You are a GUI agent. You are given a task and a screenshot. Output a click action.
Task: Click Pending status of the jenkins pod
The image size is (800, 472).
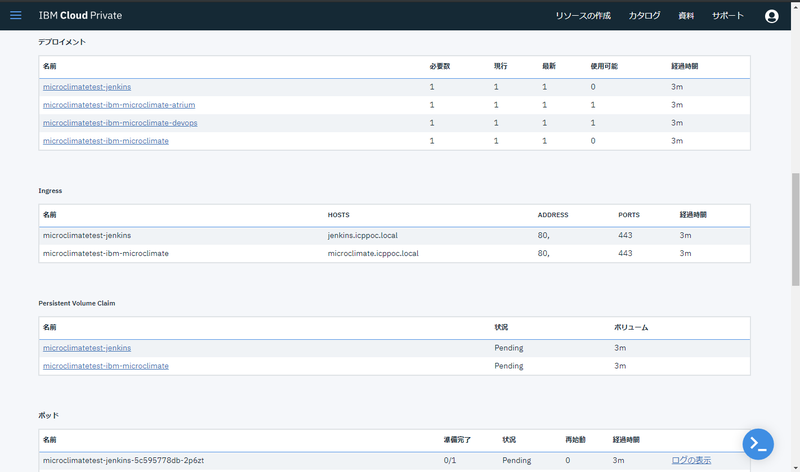pyautogui.click(x=516, y=460)
